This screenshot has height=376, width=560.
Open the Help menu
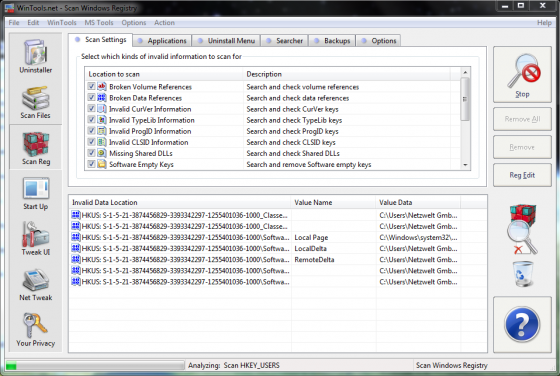(544, 22)
